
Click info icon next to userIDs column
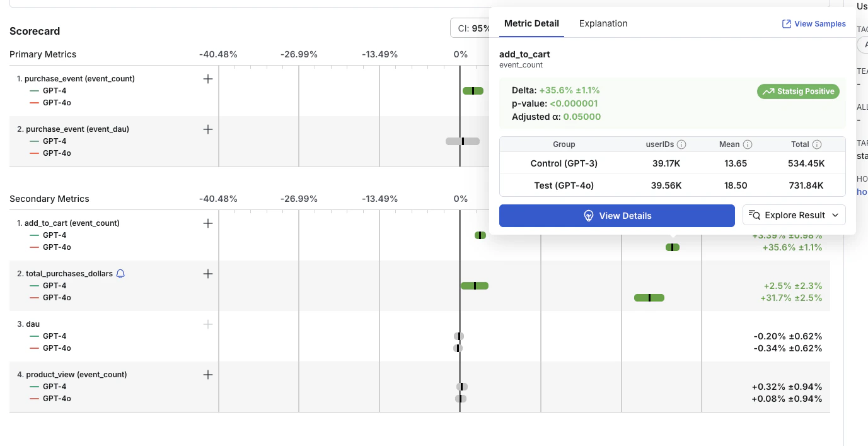pos(681,144)
